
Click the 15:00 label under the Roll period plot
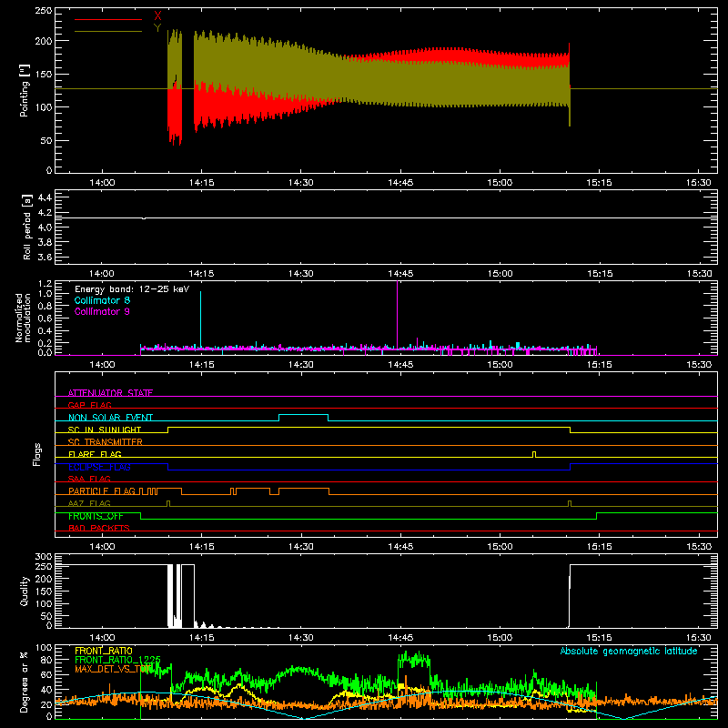tap(500, 274)
